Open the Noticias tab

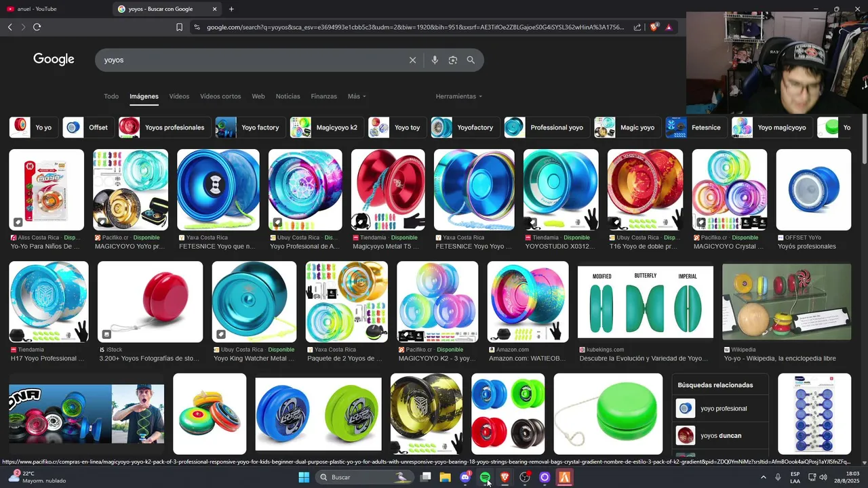[x=288, y=96]
